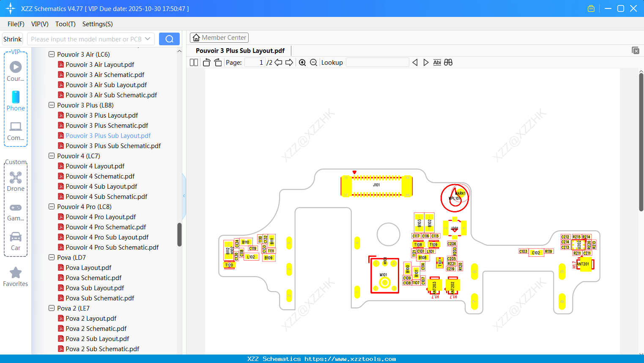644x363 pixels.
Task: Click the blue search button
Action: [x=169, y=39]
